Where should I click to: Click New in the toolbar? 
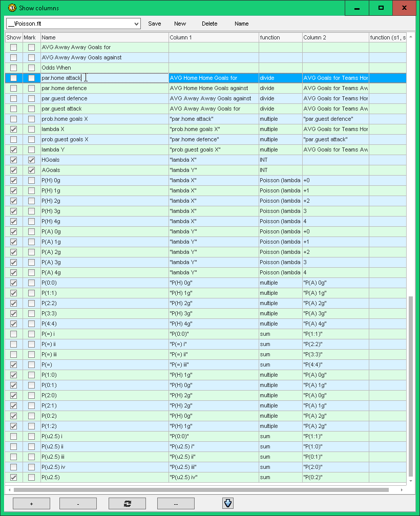[x=180, y=24]
